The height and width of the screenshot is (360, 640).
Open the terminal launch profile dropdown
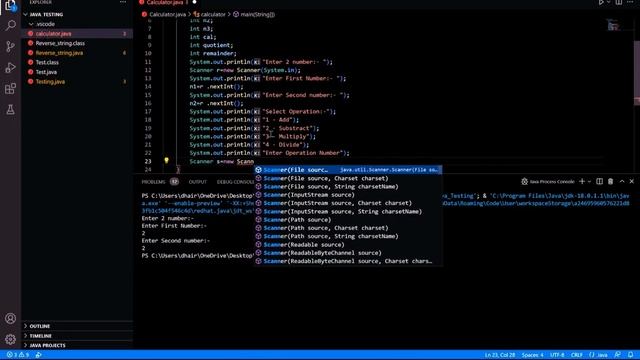pyautogui.click(x=589, y=182)
